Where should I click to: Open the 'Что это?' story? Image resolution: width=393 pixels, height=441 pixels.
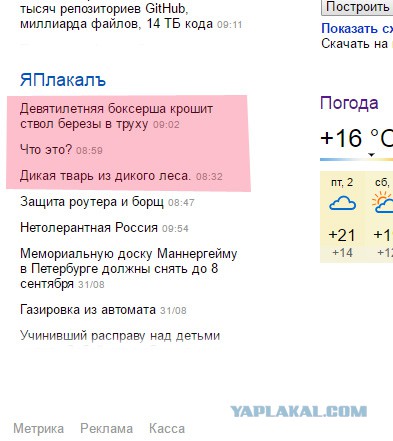tap(46, 149)
